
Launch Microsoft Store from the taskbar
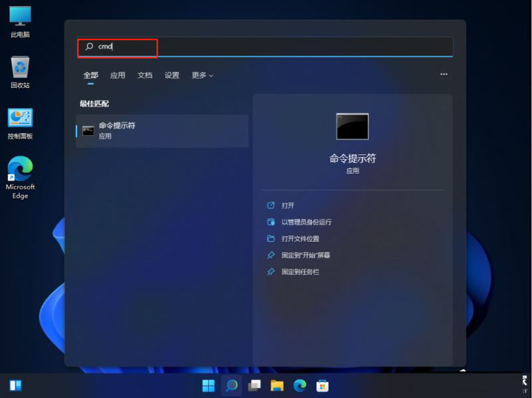click(323, 385)
